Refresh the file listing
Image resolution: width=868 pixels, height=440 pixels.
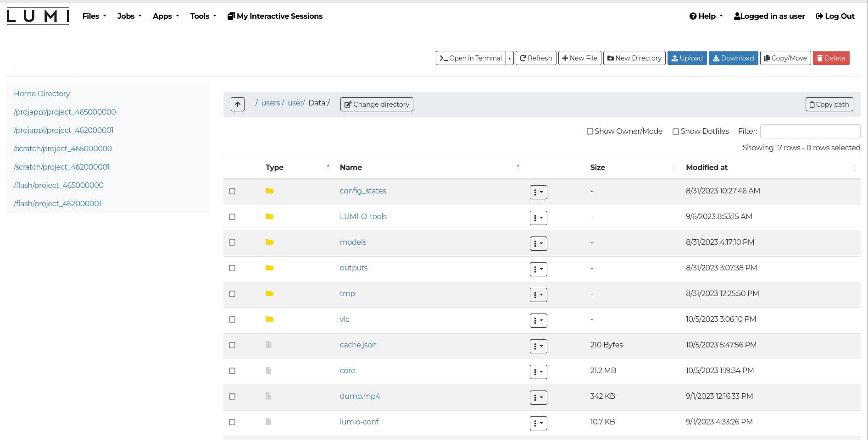[x=535, y=58]
